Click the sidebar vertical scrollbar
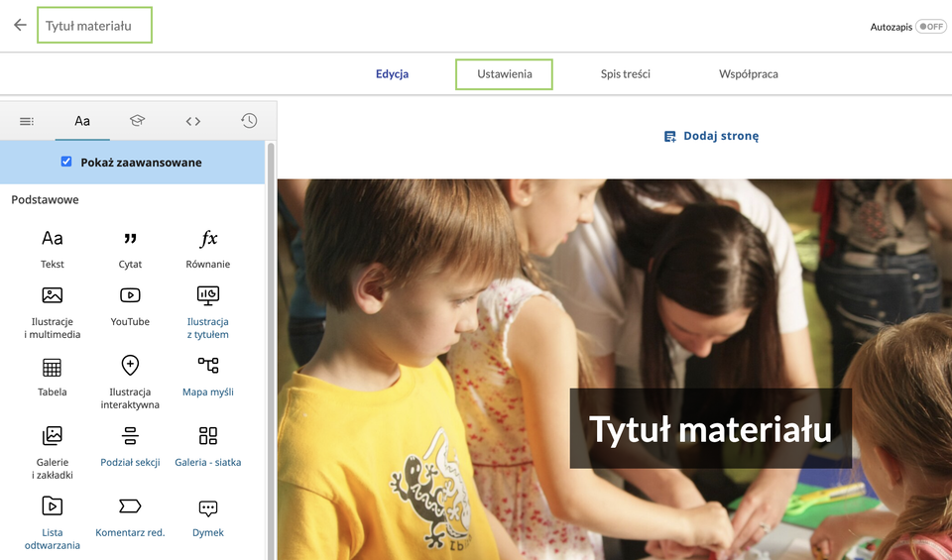The height and width of the screenshot is (560, 952). pyautogui.click(x=271, y=347)
